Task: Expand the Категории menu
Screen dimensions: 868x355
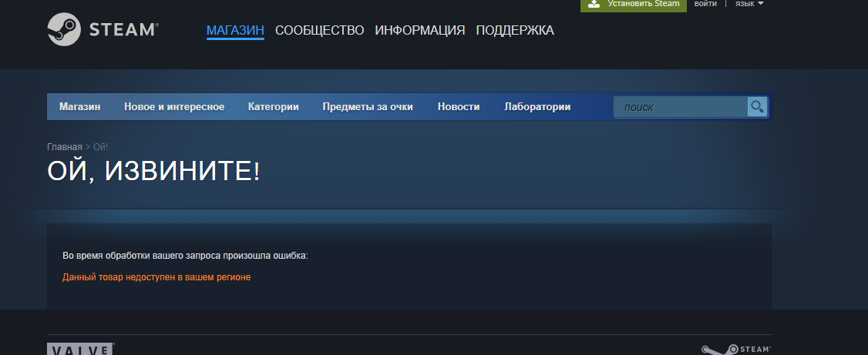Action: click(274, 107)
